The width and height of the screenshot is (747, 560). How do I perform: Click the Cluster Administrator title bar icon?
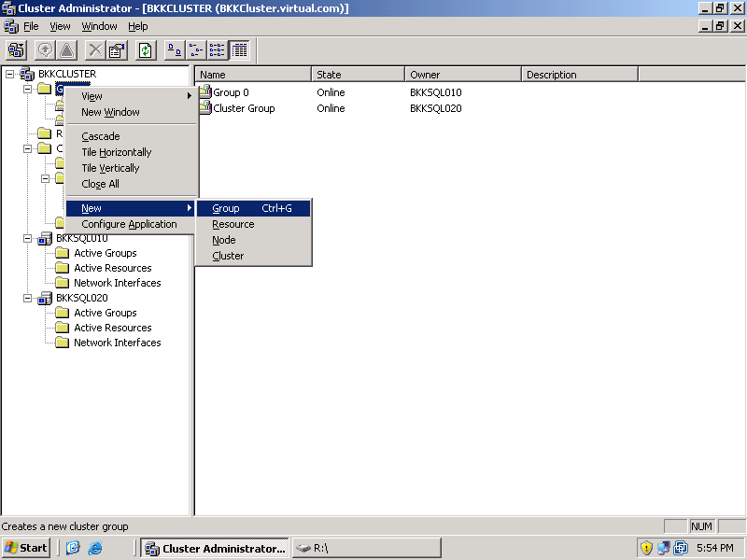[x=8, y=8]
